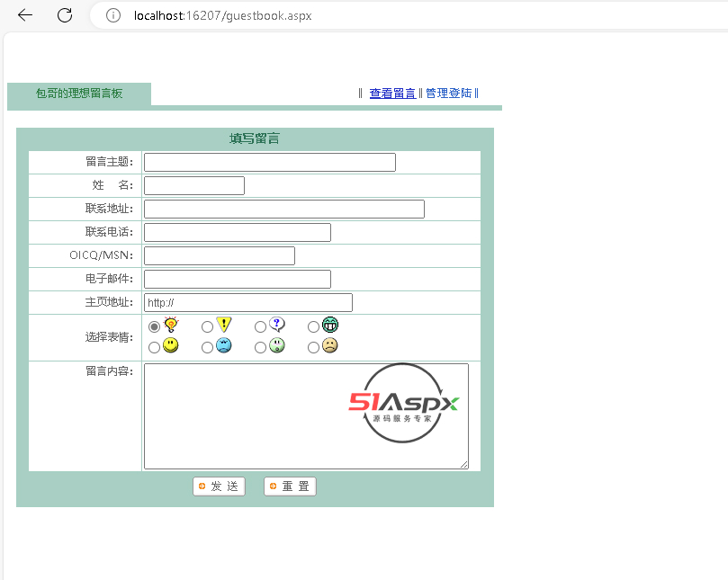Select the grinning face radio button
Viewport: 728px width, 580px height.
pyautogui.click(x=313, y=326)
